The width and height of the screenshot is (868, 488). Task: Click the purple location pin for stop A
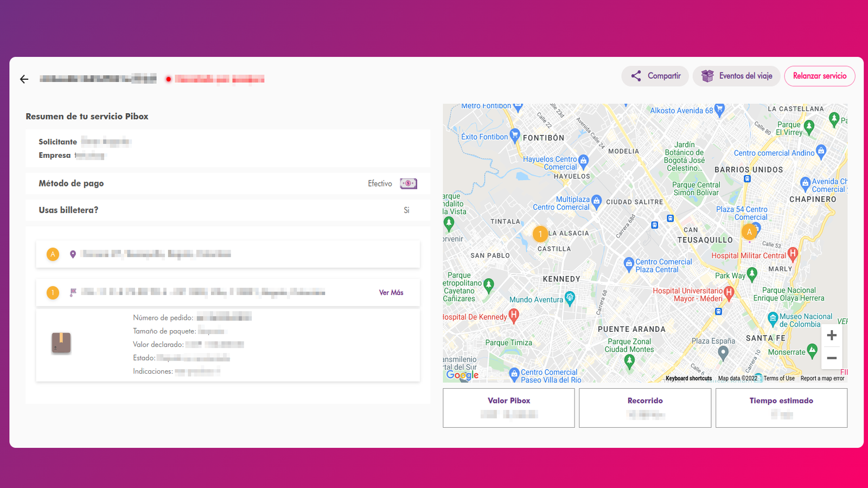74,254
